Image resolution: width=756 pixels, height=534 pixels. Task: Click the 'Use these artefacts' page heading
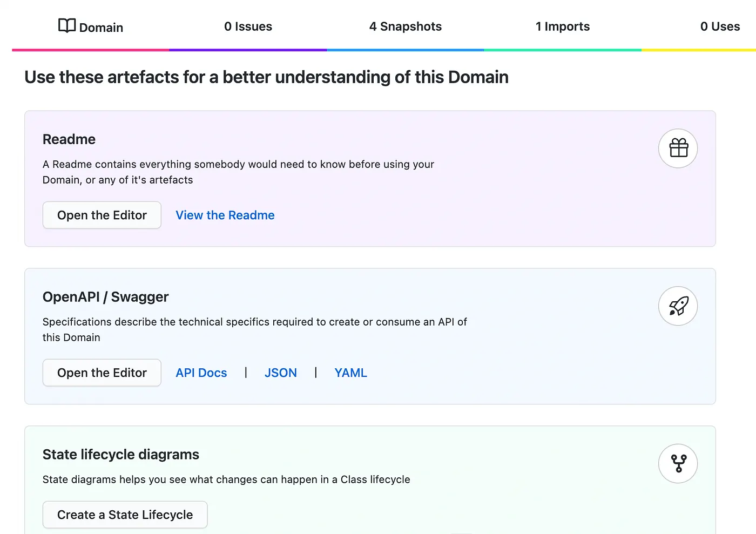pyautogui.click(x=267, y=77)
